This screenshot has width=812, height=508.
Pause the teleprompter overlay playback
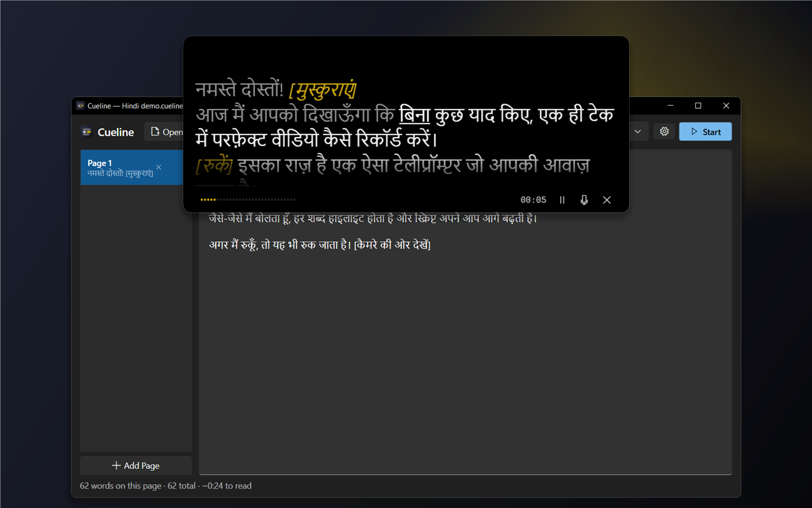562,200
